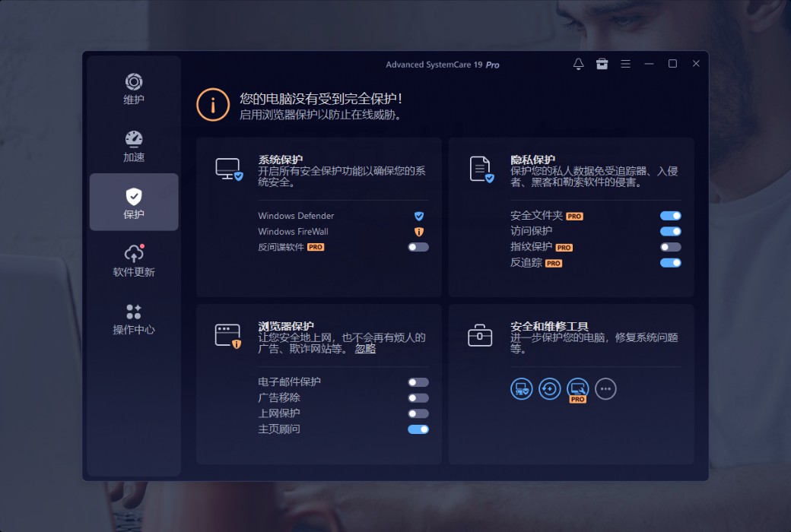Turn off 主页顾问 toggle

point(418,429)
